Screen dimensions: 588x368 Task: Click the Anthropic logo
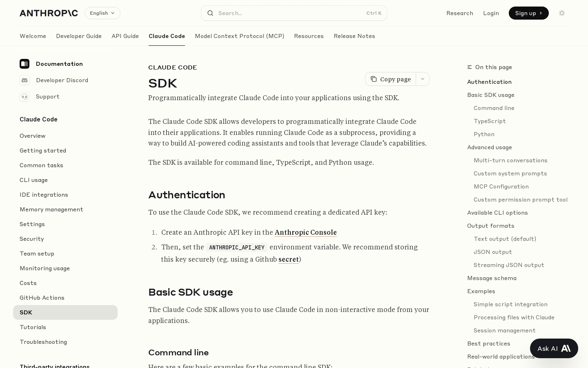[x=49, y=13]
